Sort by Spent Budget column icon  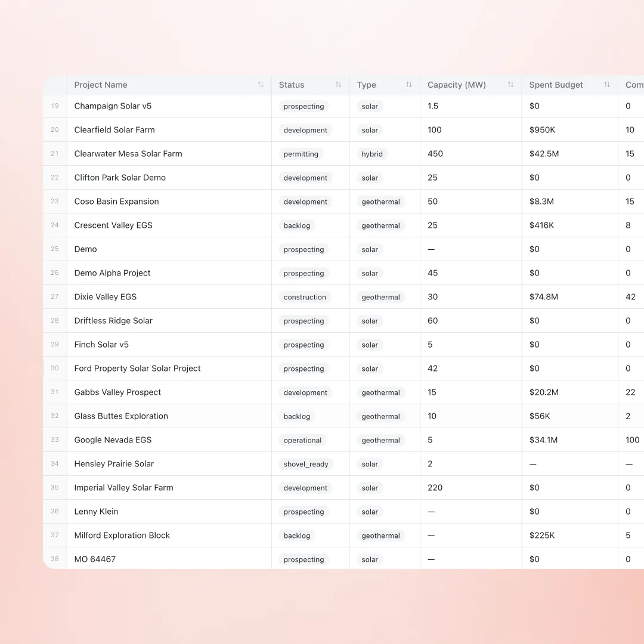(606, 85)
